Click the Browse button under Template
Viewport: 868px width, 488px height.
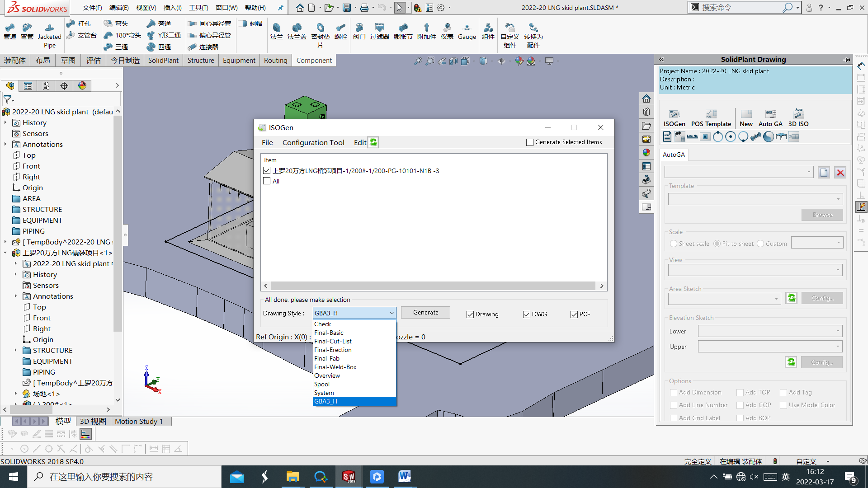(x=822, y=215)
